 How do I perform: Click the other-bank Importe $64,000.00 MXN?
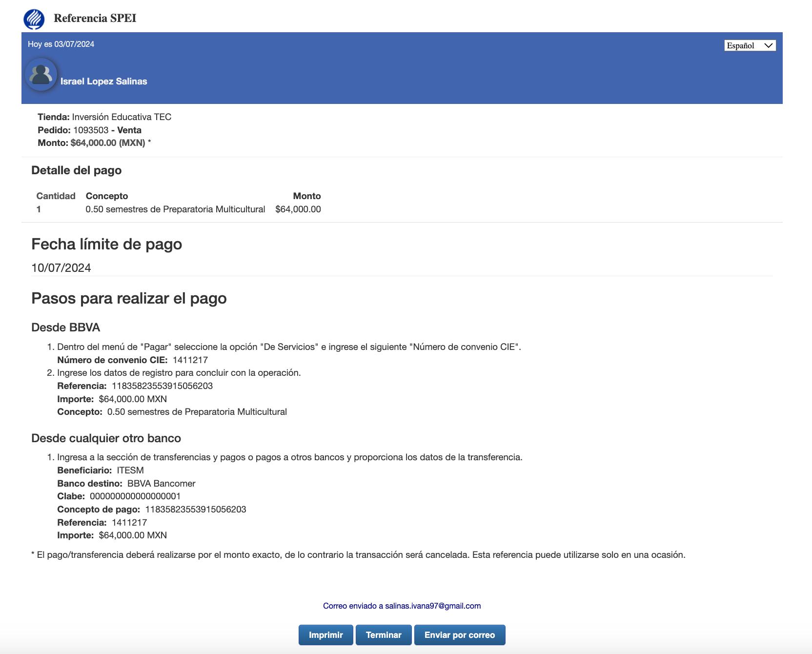click(133, 535)
